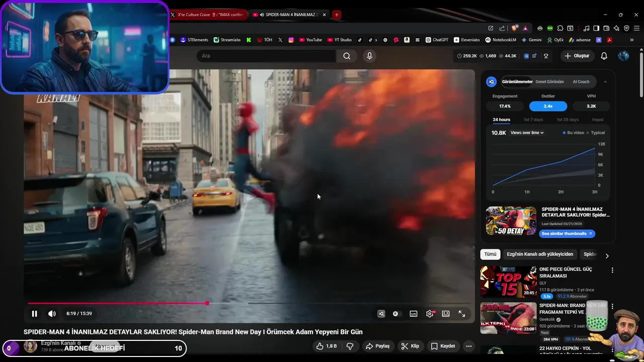
Task: Show hidden bookmarks with the double chevron
Action: coord(631,40)
